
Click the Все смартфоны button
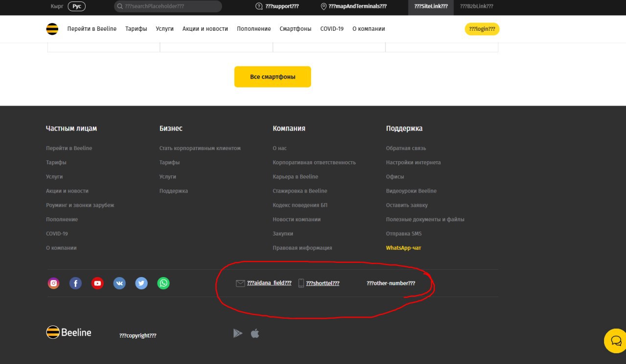[x=272, y=77]
